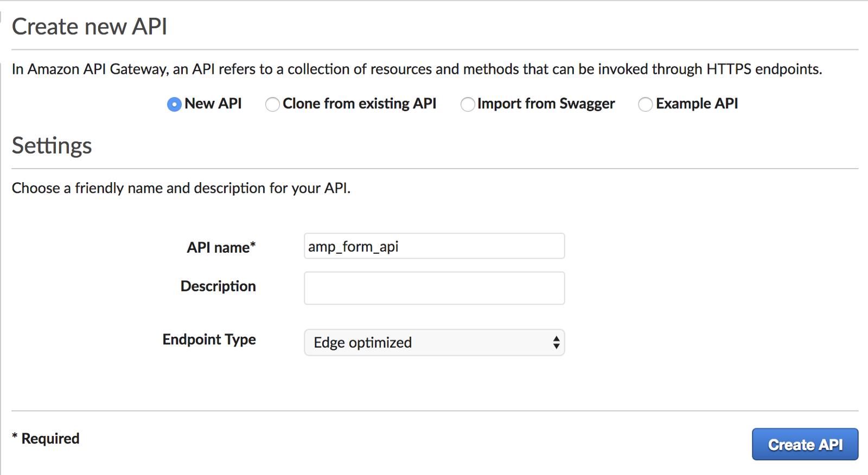
Task: Open the Endpoint Type dropdown
Action: click(434, 343)
